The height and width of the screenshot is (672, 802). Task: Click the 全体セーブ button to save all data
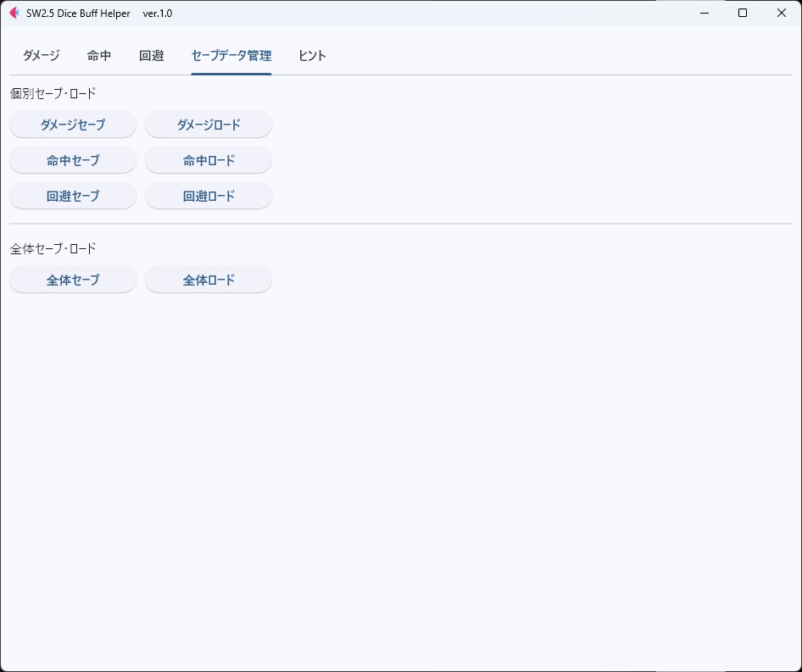pyautogui.click(x=72, y=279)
